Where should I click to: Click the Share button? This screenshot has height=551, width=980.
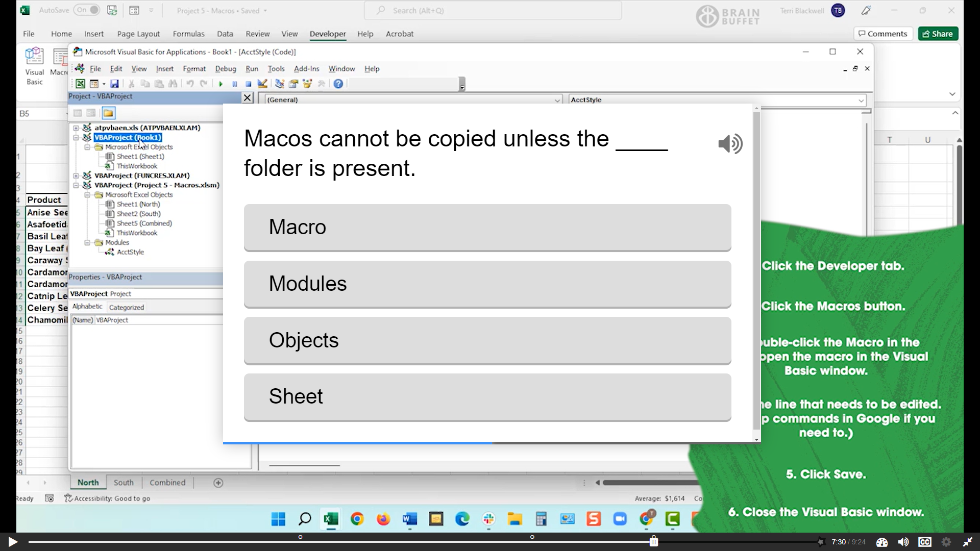938,33
